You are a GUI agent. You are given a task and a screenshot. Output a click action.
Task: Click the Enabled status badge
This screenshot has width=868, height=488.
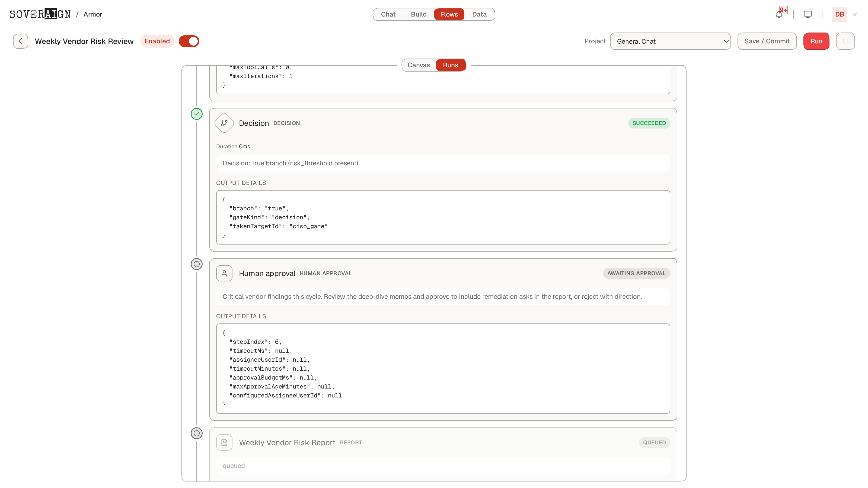click(157, 41)
